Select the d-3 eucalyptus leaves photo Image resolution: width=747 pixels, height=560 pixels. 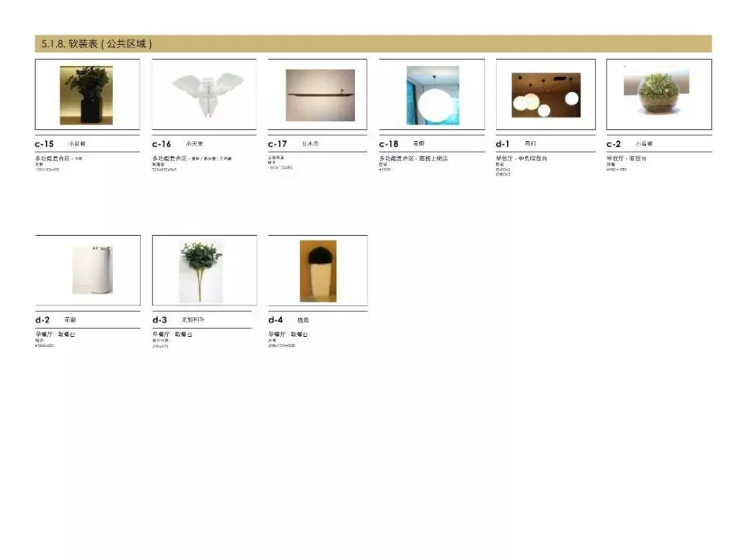point(200,271)
